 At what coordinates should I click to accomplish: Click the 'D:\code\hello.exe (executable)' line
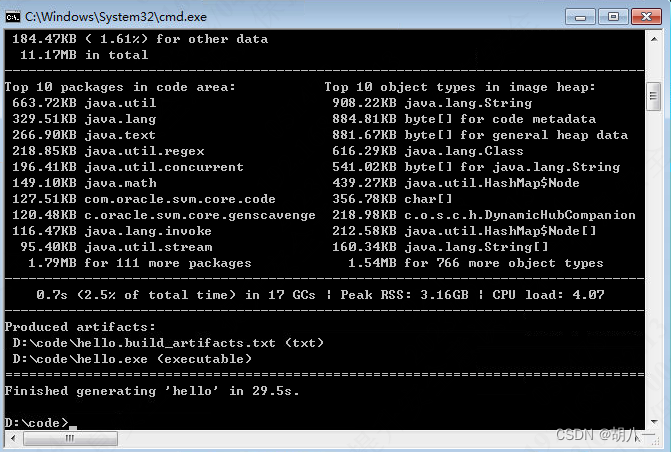(132, 359)
